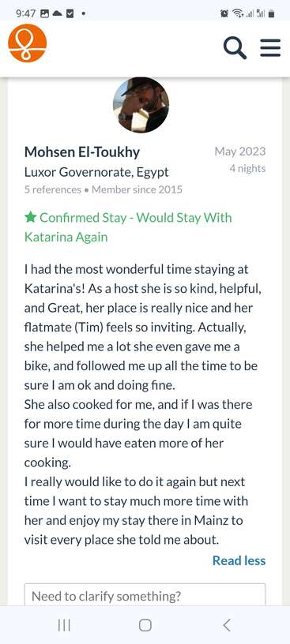The width and height of the screenshot is (290, 644).
Task: Open Mohsen El-Toukhy's profile name link
Action: [82, 152]
